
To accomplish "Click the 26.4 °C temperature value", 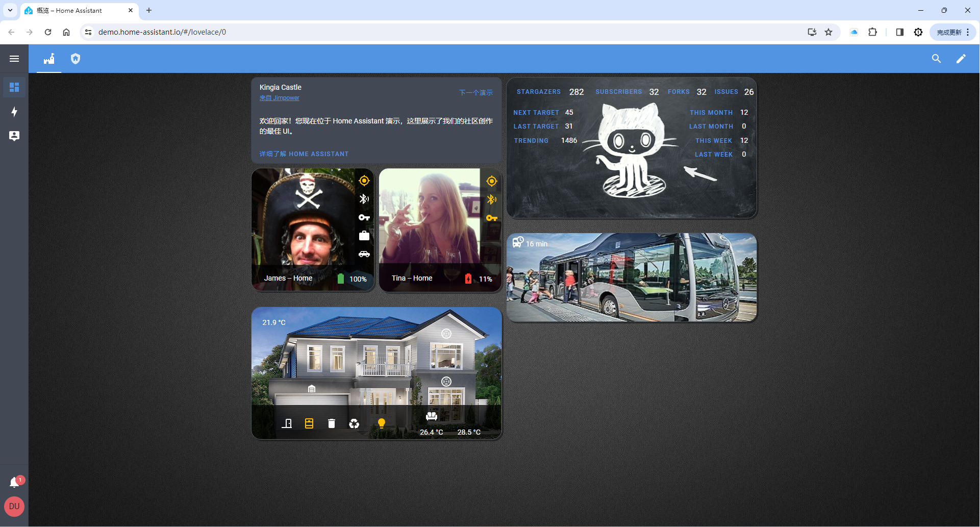I will click(x=432, y=432).
